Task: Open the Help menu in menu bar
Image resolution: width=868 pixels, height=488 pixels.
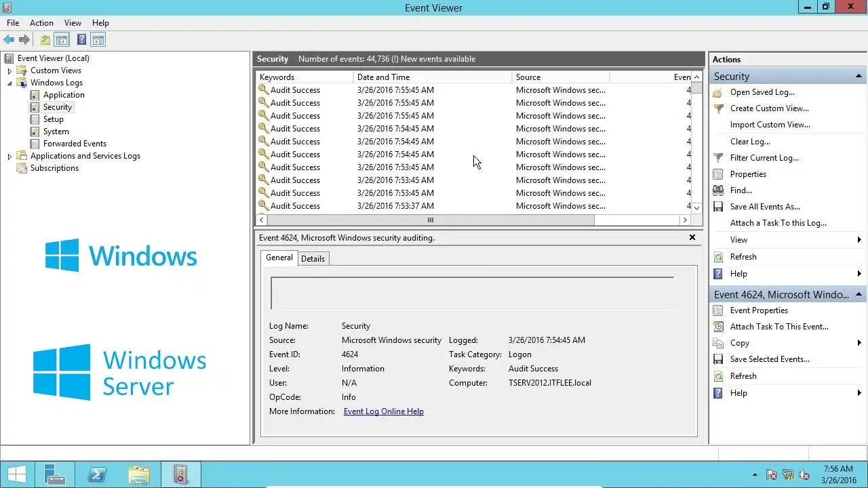Action: coord(100,23)
